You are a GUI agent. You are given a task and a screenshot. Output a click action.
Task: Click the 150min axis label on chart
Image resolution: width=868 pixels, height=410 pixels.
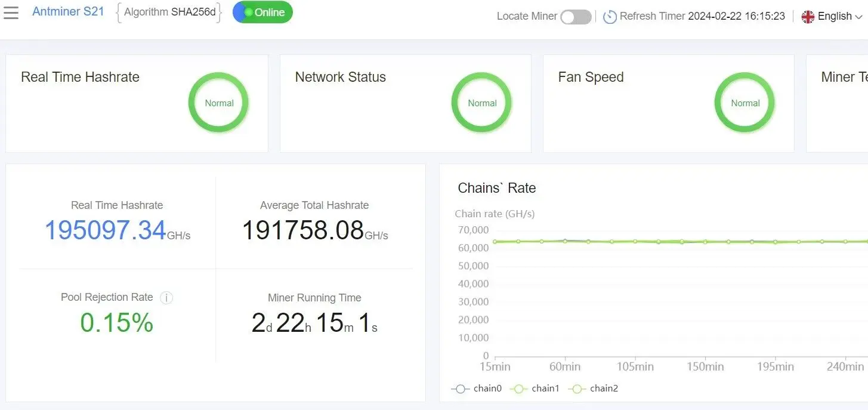click(x=705, y=366)
